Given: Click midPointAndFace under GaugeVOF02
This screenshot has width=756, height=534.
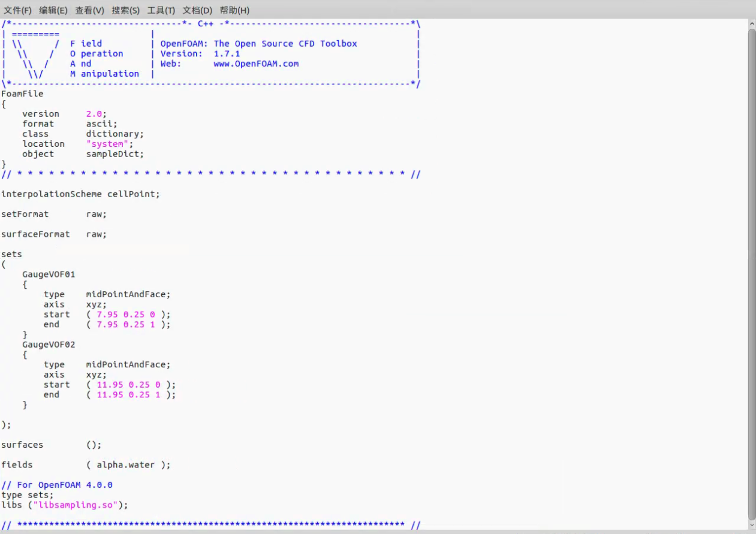Looking at the screenshot, I should 126,364.
